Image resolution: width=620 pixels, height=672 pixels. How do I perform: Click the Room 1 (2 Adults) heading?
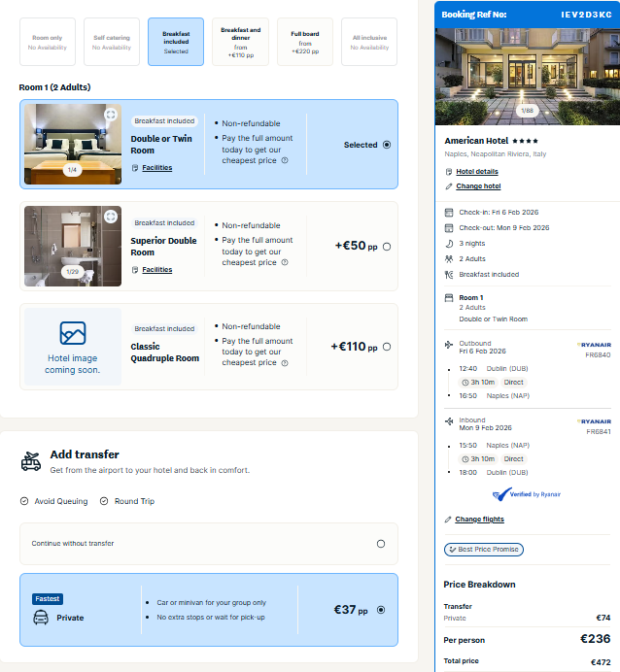tap(54, 87)
